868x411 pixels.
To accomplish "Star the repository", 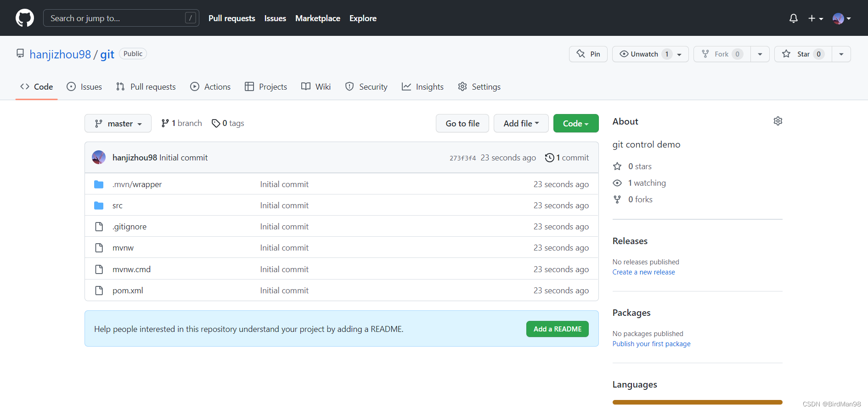I will click(803, 54).
